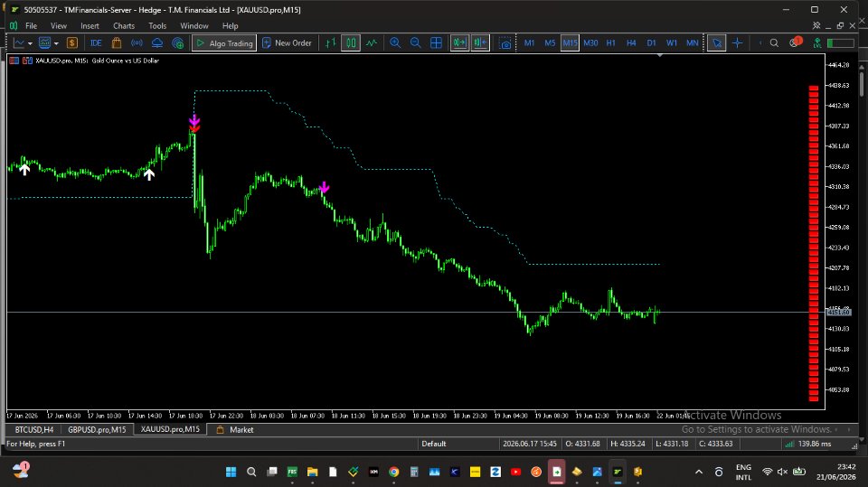Select the crosshair tool
This screenshot has height=487, width=868.
738,42
